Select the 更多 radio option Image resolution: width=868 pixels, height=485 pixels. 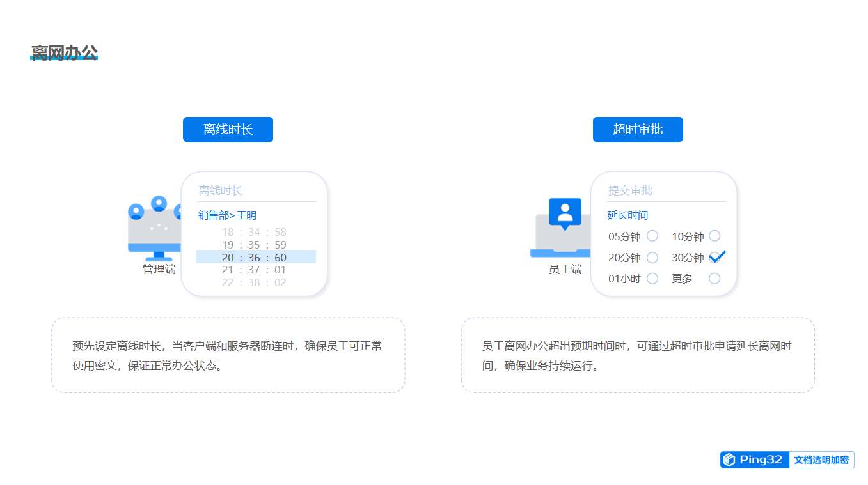[714, 279]
